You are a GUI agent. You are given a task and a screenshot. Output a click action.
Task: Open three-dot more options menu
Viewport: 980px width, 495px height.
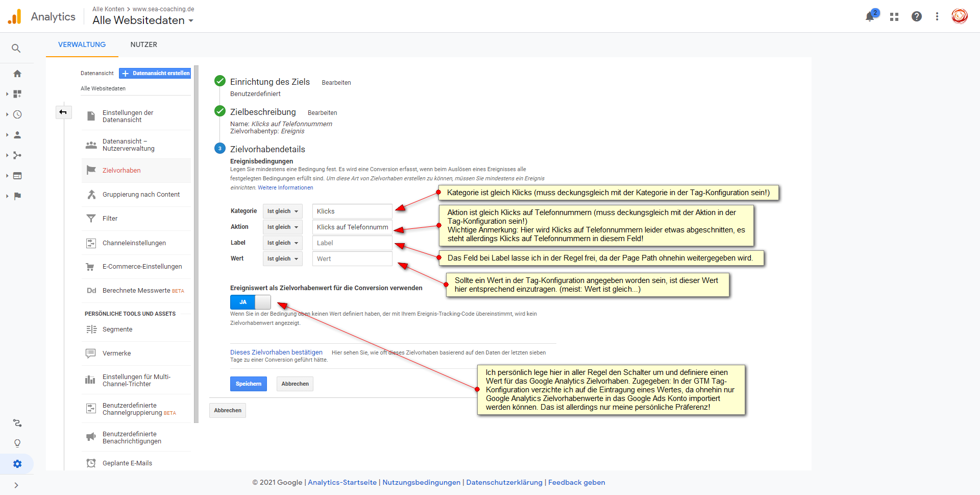937,16
